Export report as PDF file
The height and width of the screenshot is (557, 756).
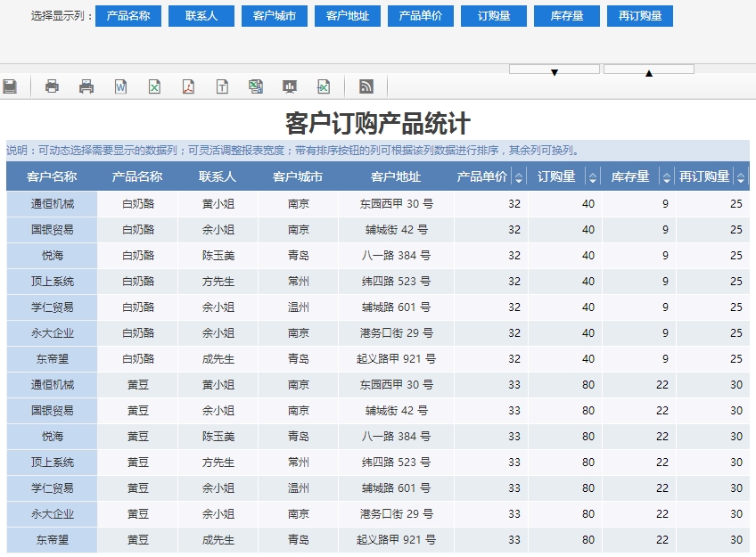point(188,86)
